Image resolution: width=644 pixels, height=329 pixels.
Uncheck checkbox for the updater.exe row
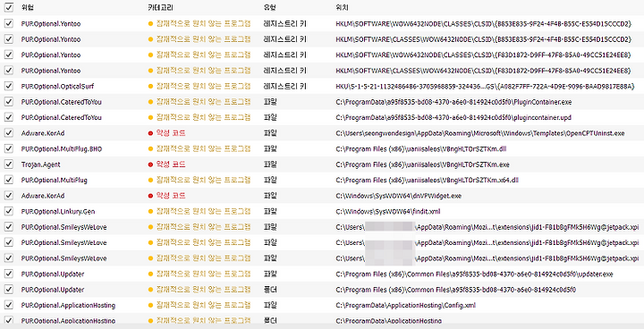[9, 274]
